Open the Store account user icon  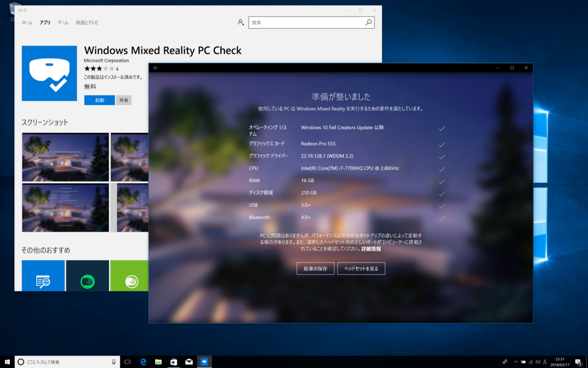tap(241, 22)
